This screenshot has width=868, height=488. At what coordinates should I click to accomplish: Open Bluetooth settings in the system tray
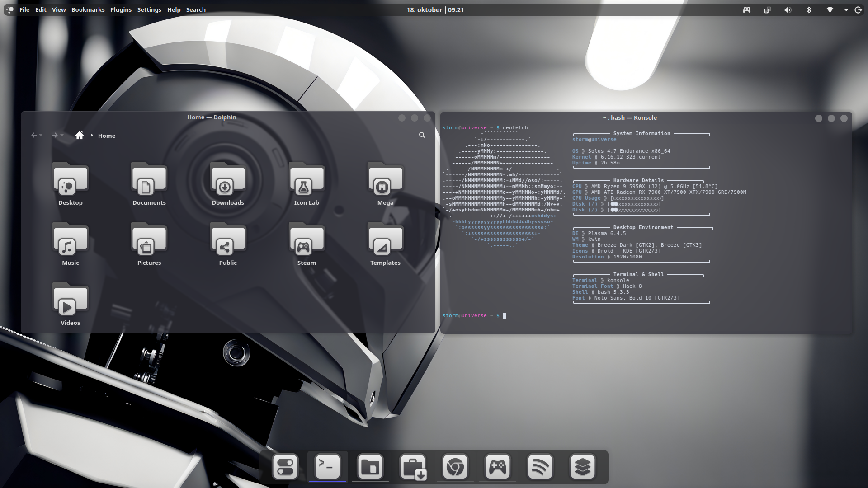[x=809, y=10]
